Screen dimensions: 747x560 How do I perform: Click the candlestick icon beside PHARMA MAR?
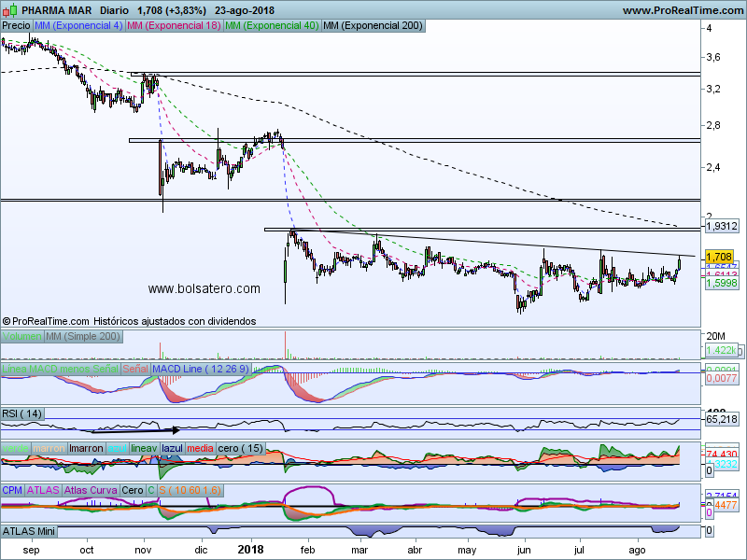[10, 10]
